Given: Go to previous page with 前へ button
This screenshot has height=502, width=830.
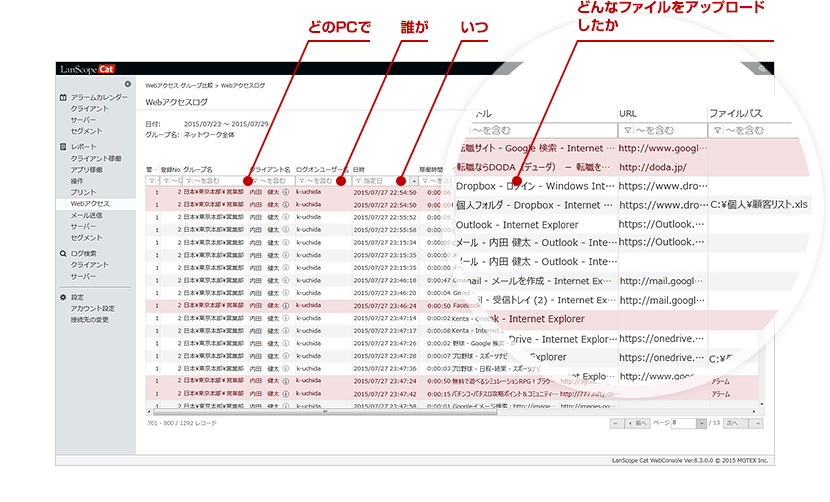Looking at the screenshot, I should pos(638,423).
